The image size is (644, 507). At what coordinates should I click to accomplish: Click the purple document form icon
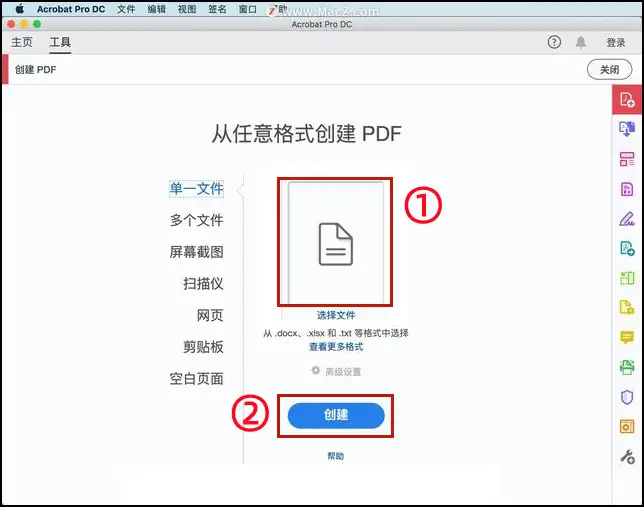click(x=627, y=189)
